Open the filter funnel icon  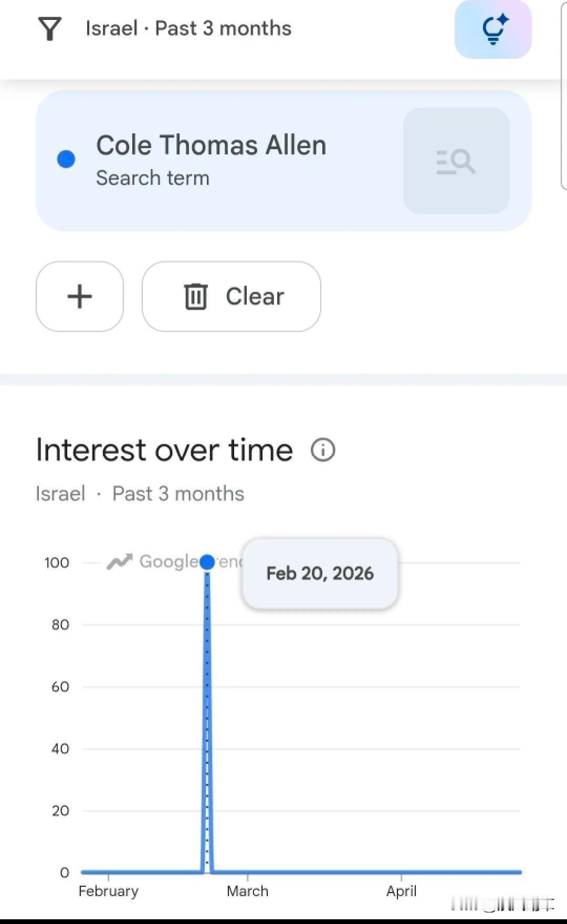(50, 28)
